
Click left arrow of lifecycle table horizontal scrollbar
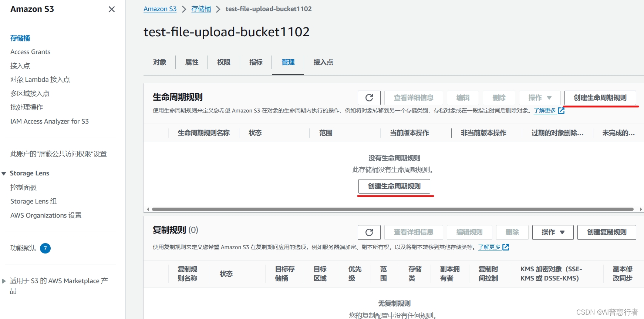point(148,209)
